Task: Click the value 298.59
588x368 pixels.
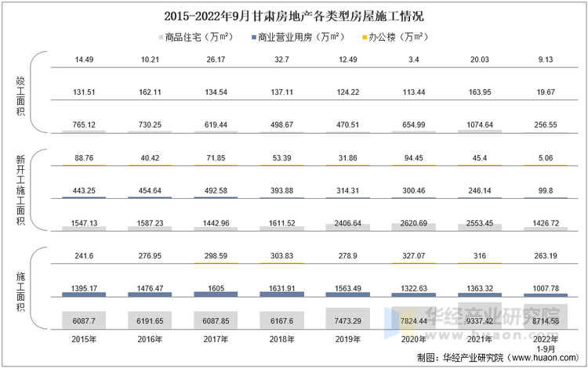Action: (x=216, y=256)
